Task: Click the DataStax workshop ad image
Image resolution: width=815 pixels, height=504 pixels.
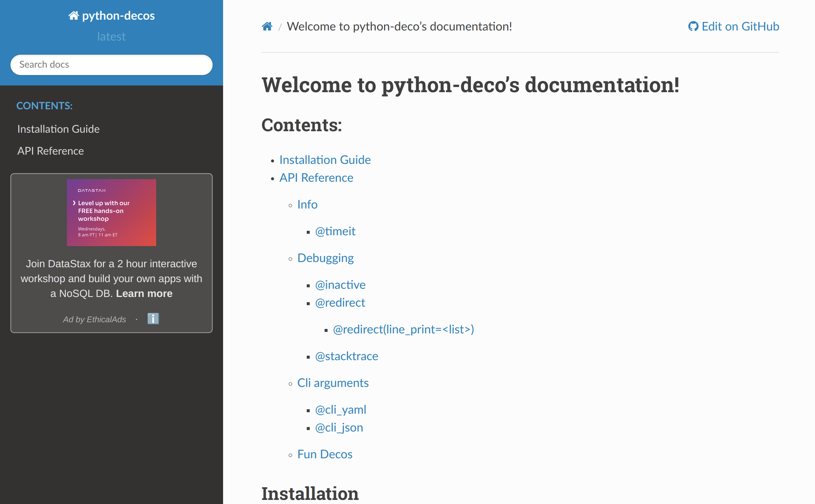Action: click(x=112, y=213)
